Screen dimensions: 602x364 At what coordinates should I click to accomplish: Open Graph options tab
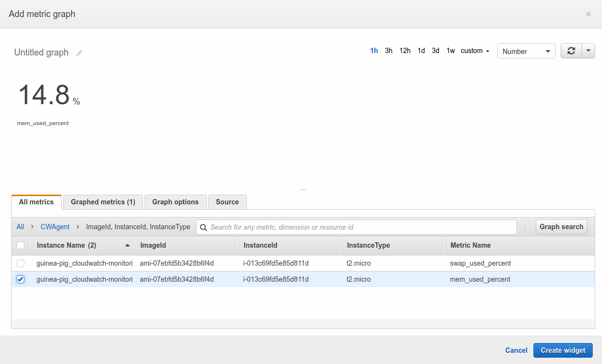pyautogui.click(x=176, y=202)
